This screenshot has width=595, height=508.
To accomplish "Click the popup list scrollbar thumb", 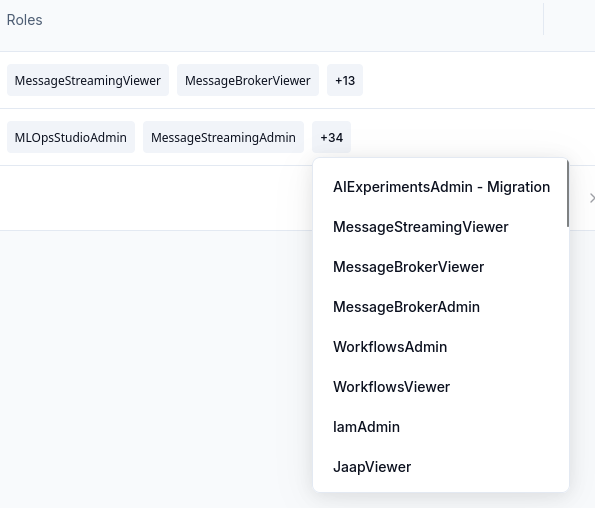I will [568, 193].
